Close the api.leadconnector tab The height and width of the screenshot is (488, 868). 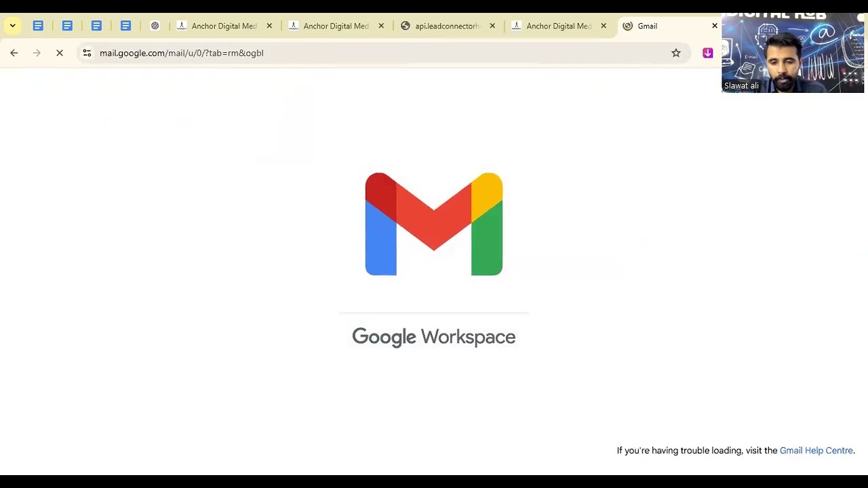[x=492, y=26]
